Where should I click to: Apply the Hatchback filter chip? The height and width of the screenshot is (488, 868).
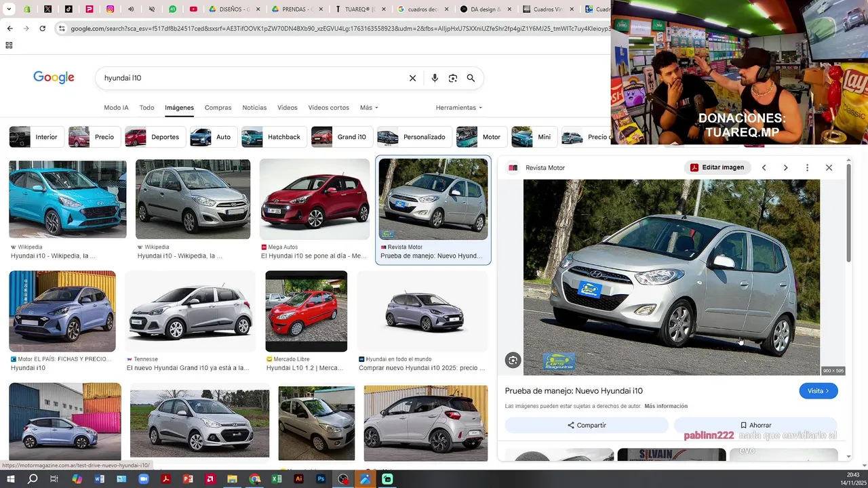[273, 137]
